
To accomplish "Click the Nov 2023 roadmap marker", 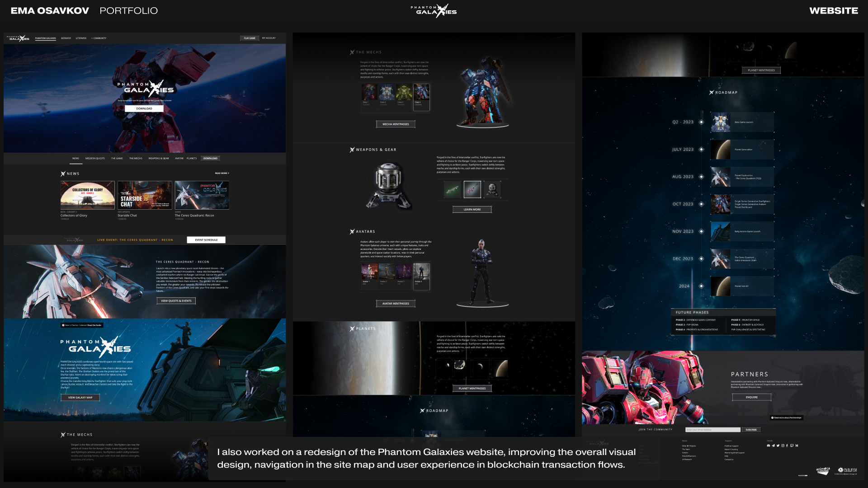I will [701, 231].
